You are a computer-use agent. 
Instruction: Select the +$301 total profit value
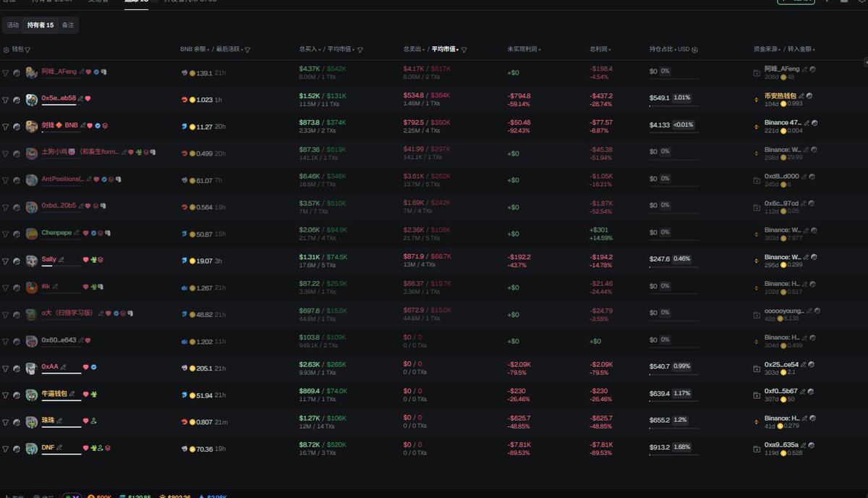[600, 230]
